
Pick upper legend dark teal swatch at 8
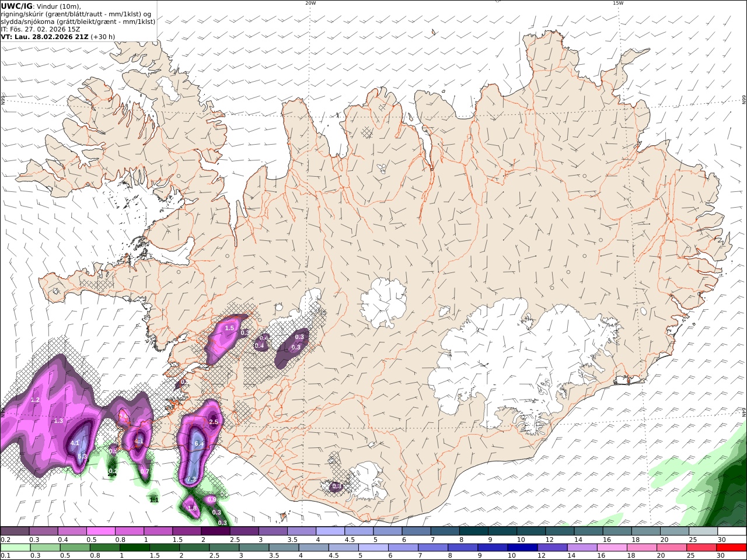[474, 531]
